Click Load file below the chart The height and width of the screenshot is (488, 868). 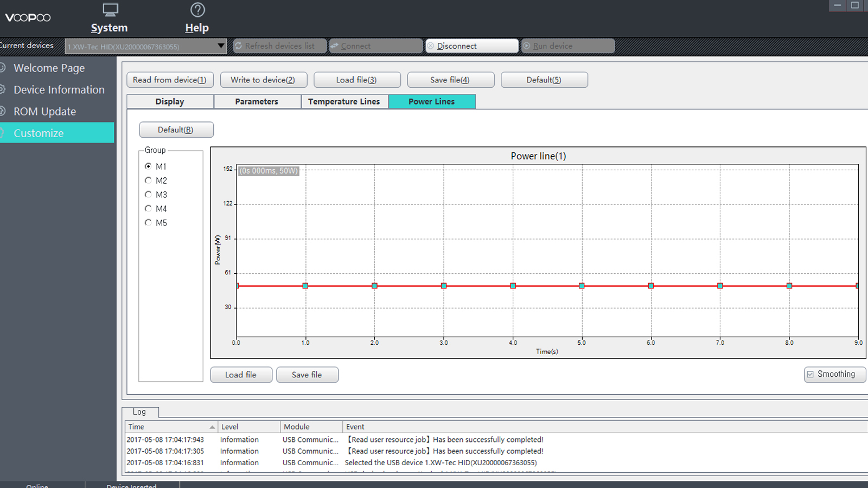pyautogui.click(x=241, y=375)
